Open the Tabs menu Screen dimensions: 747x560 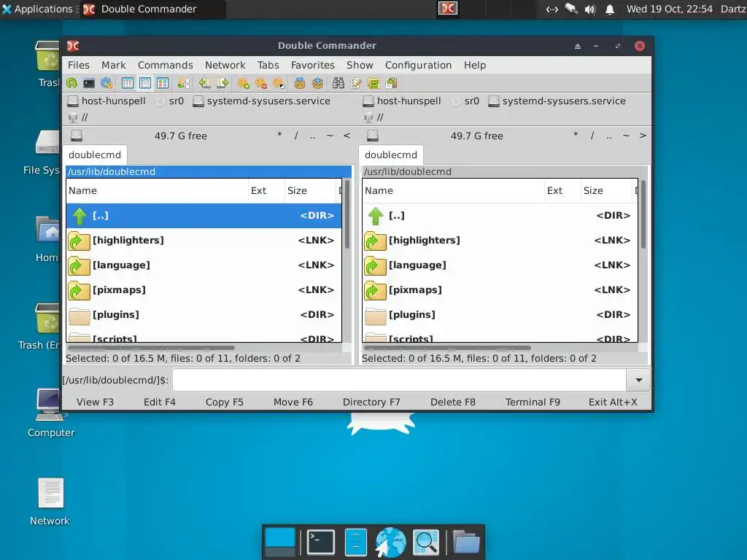coord(268,65)
